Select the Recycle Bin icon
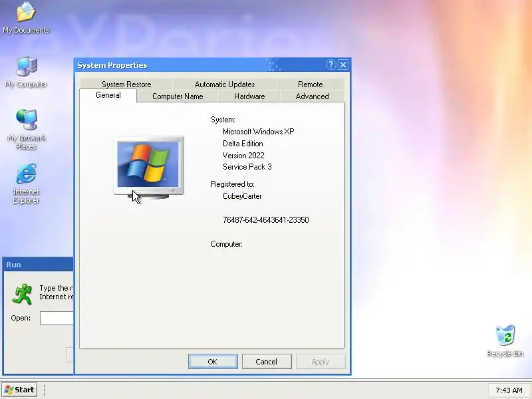The width and height of the screenshot is (532, 399). pyautogui.click(x=505, y=340)
